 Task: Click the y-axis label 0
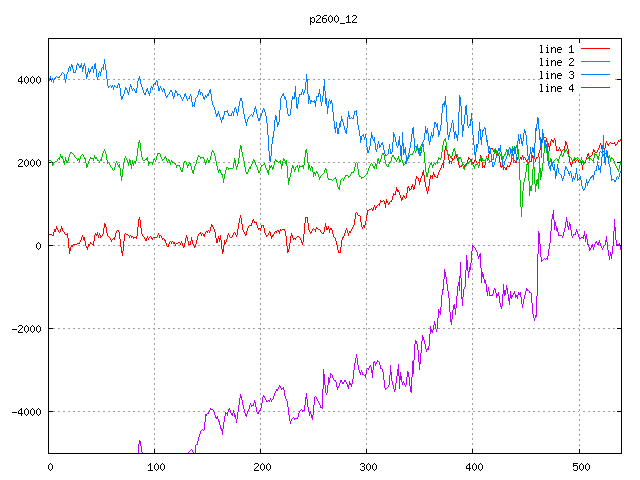pos(38,246)
